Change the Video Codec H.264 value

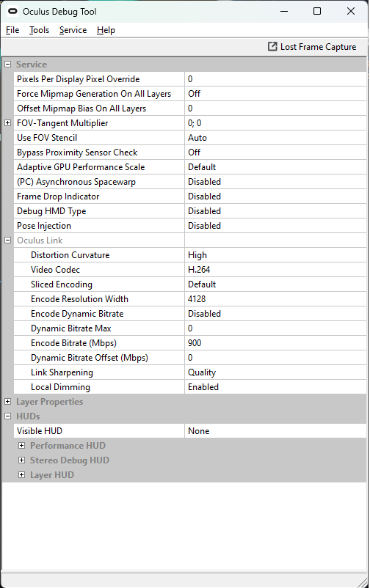point(276,270)
